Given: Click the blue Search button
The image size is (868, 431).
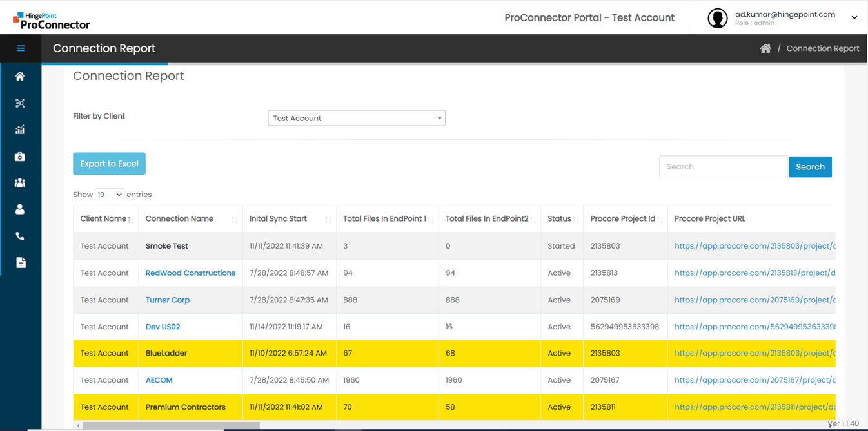Looking at the screenshot, I should (810, 167).
